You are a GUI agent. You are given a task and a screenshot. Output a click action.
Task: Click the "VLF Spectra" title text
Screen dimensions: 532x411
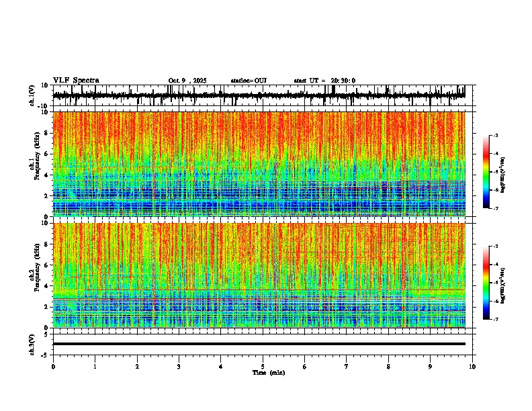(76, 81)
